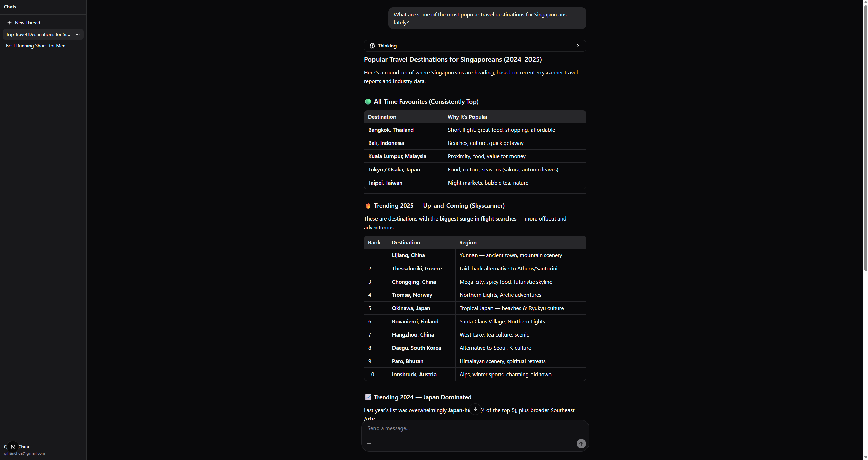The height and width of the screenshot is (460, 868).
Task: Click the attachment plus icon in composer
Action: (x=369, y=444)
